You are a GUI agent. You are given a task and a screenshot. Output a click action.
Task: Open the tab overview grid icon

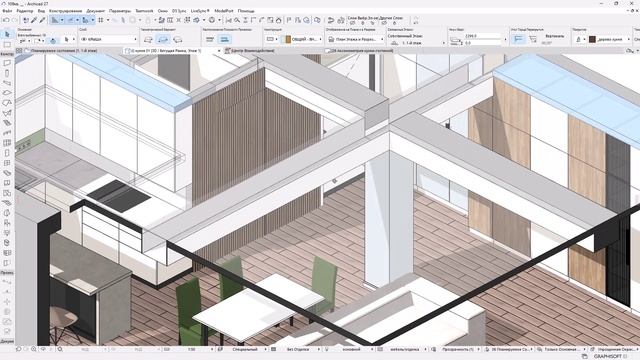pos(19,51)
